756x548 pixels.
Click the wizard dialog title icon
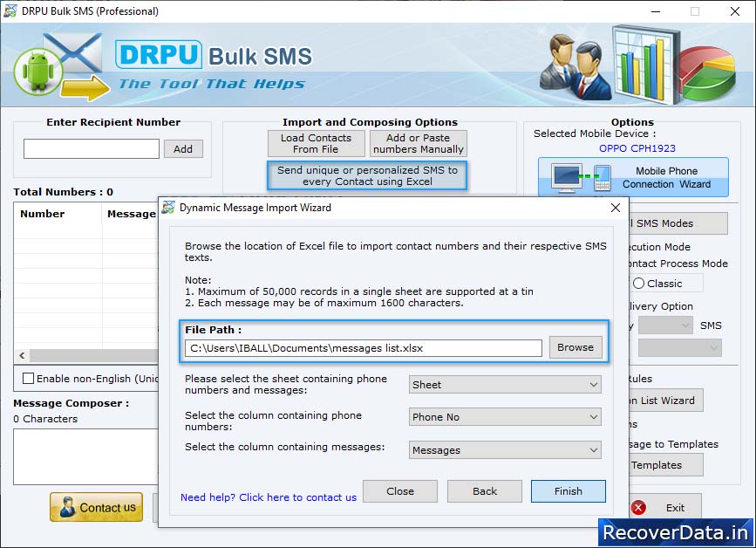pyautogui.click(x=168, y=208)
